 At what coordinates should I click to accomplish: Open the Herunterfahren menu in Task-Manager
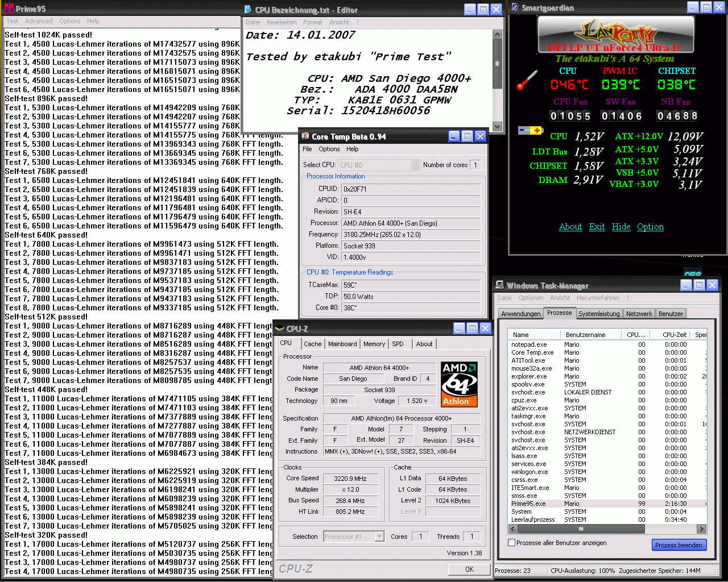pyautogui.click(x=598, y=298)
